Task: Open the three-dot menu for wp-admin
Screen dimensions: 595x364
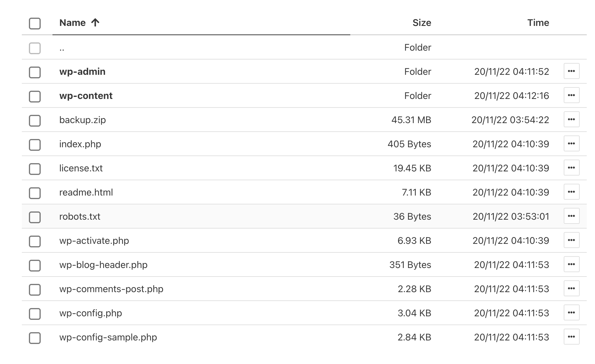Action: point(571,71)
